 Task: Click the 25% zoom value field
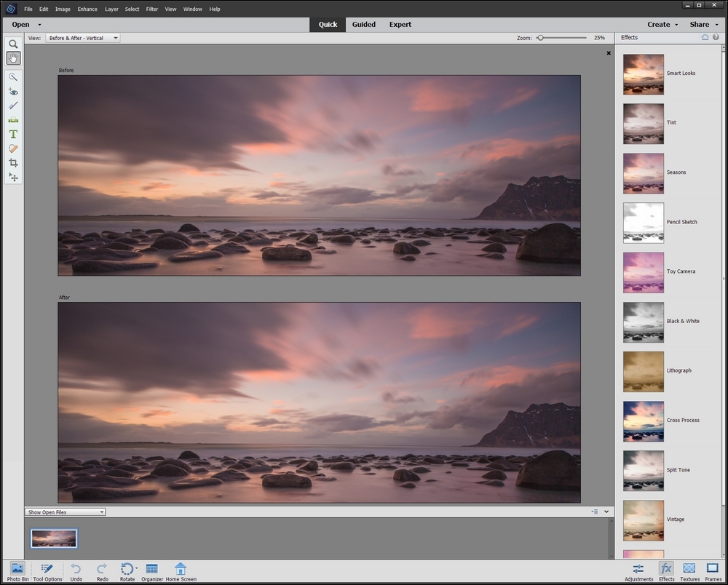click(599, 38)
